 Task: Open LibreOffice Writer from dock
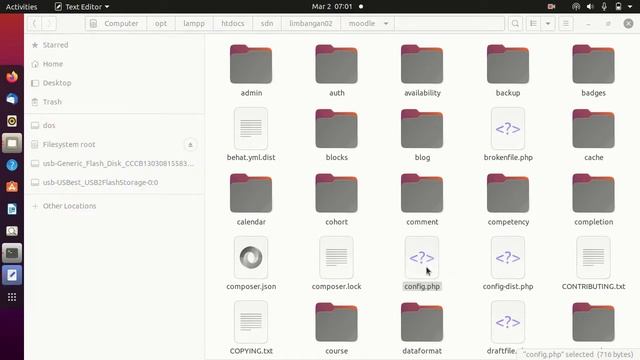12,209
